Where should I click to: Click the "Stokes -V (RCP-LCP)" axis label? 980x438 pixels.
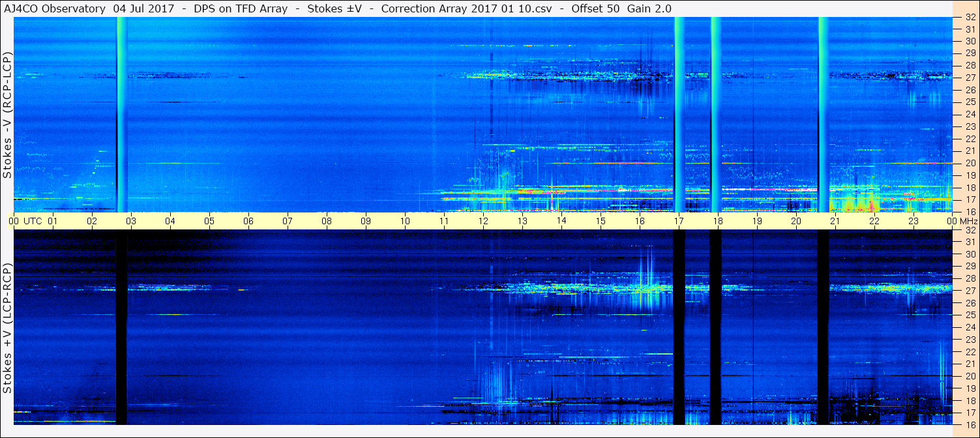(7, 114)
